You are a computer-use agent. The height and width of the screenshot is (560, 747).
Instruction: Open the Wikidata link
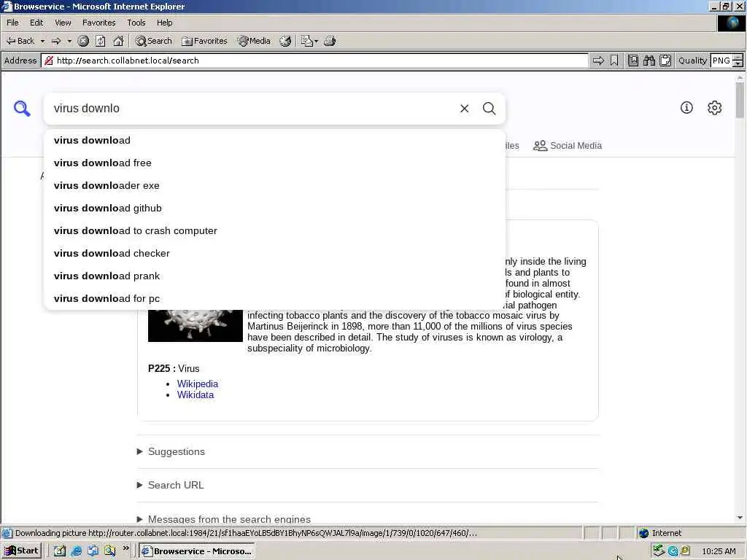[x=196, y=394]
